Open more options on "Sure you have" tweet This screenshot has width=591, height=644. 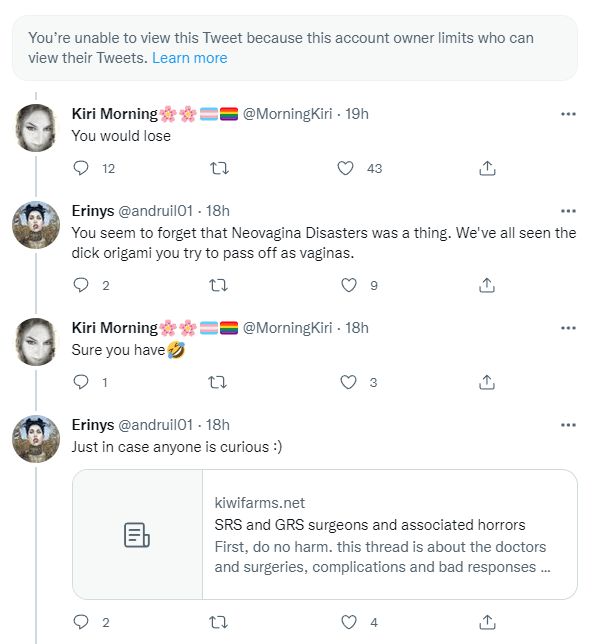568,328
